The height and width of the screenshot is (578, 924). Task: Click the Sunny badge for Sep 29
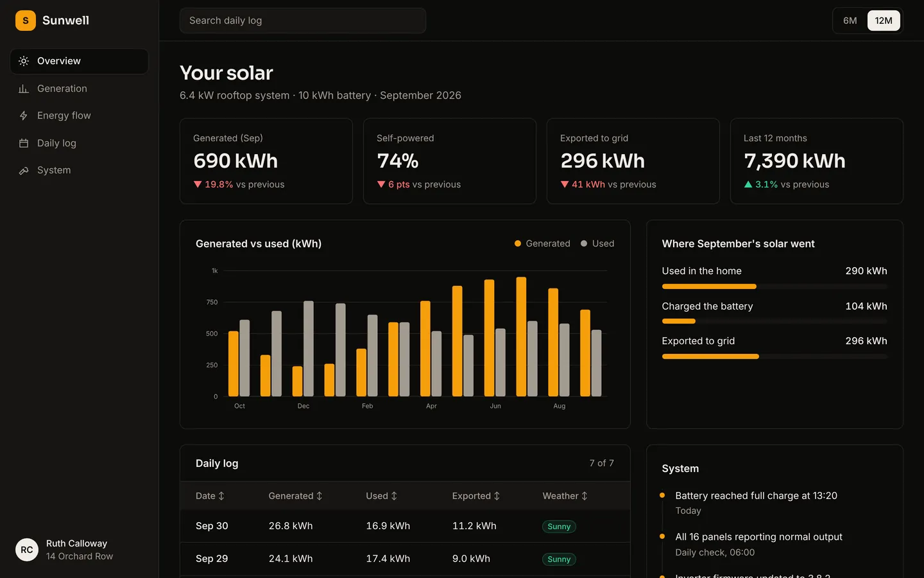pos(559,559)
